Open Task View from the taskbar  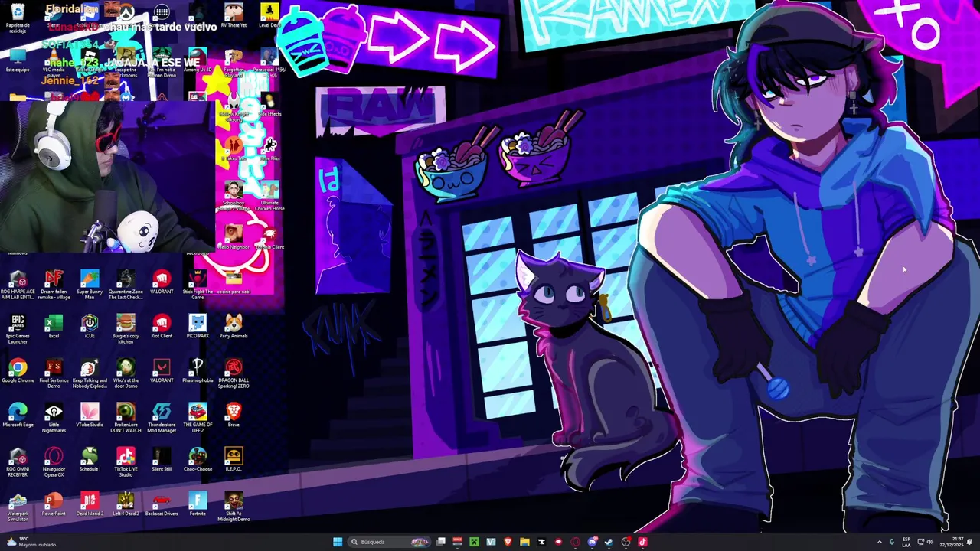pyautogui.click(x=441, y=542)
